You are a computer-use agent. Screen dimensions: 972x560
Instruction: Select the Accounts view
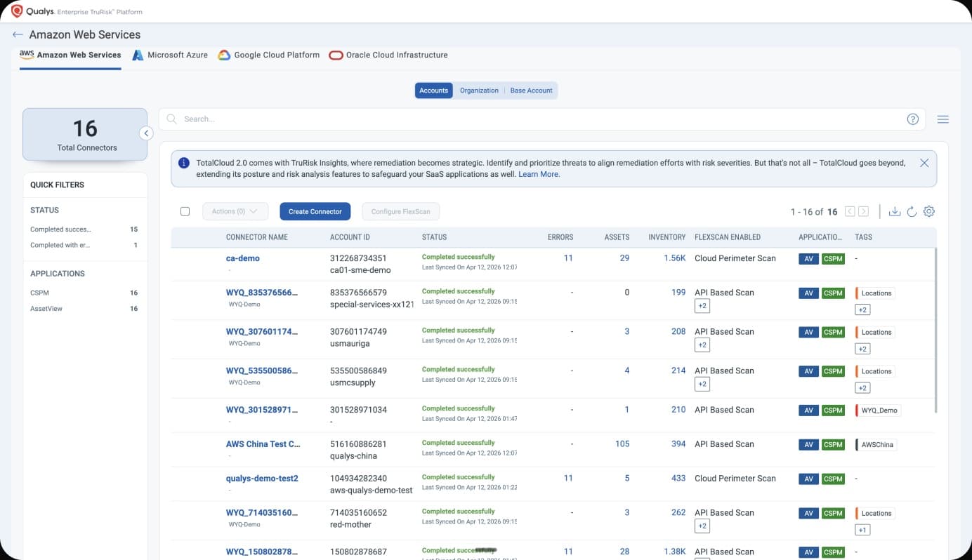434,91
